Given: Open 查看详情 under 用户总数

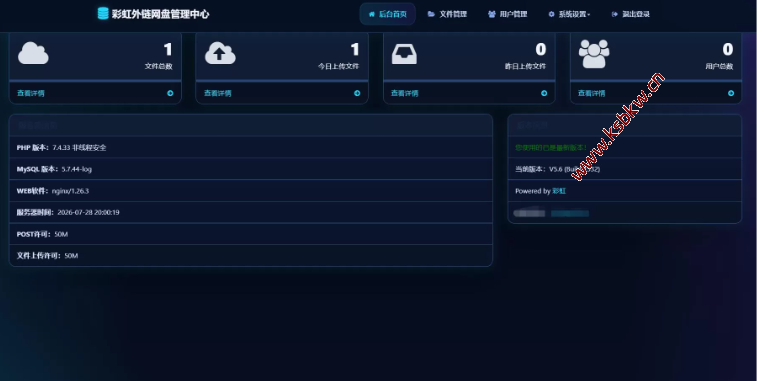Looking at the screenshot, I should pyautogui.click(x=592, y=93).
